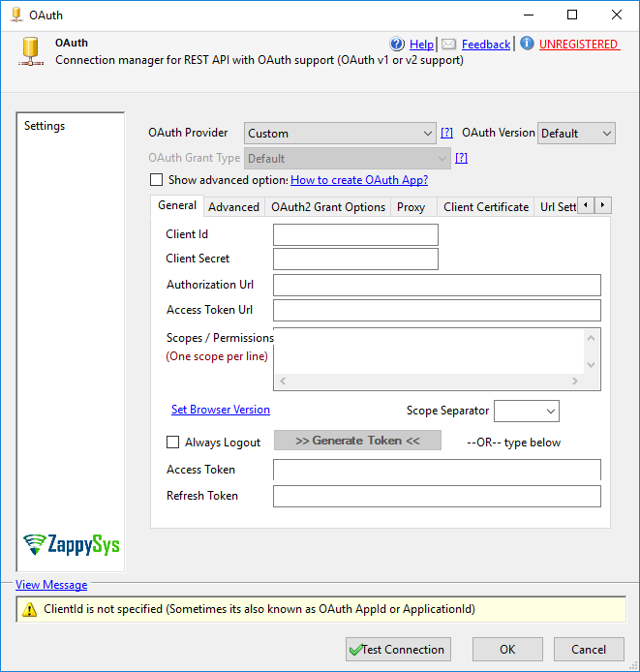Click the [?] link next to Grant Type
The height and width of the screenshot is (672, 640).
[461, 158]
